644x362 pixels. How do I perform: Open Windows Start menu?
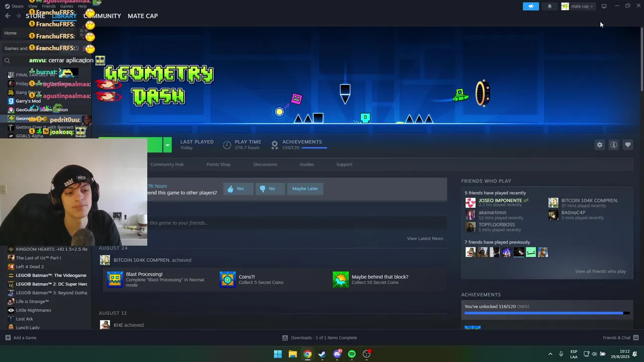coord(278,354)
